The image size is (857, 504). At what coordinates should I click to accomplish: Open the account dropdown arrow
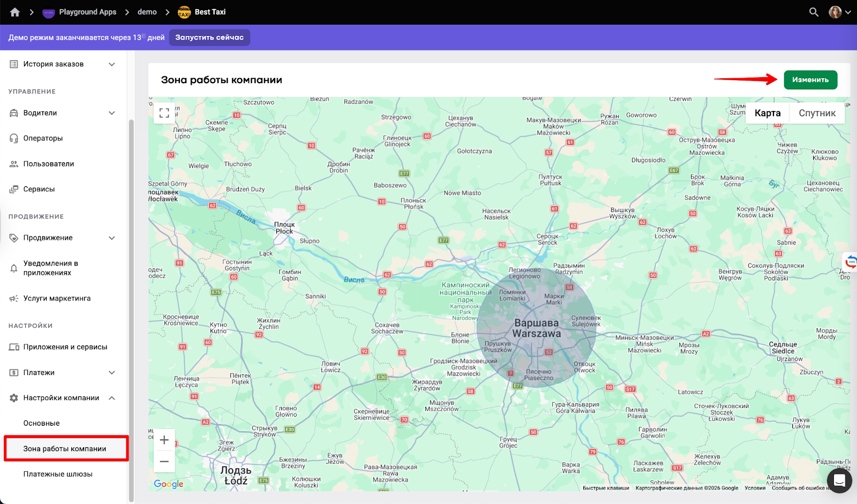click(848, 12)
